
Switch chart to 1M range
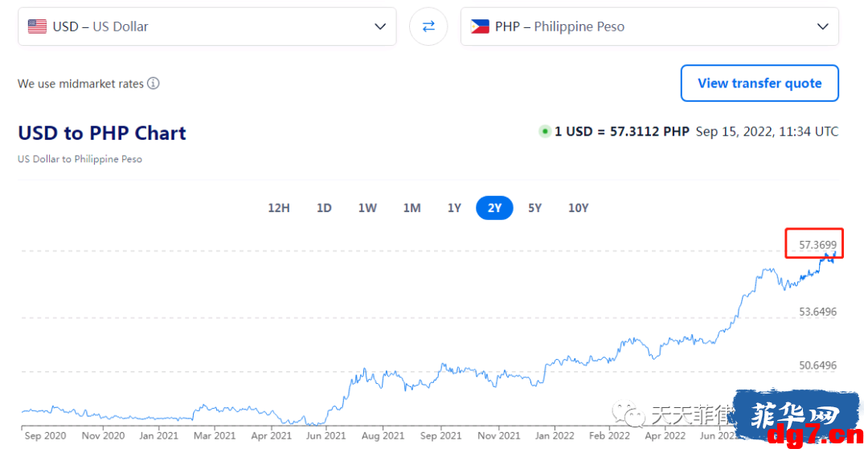coord(411,208)
